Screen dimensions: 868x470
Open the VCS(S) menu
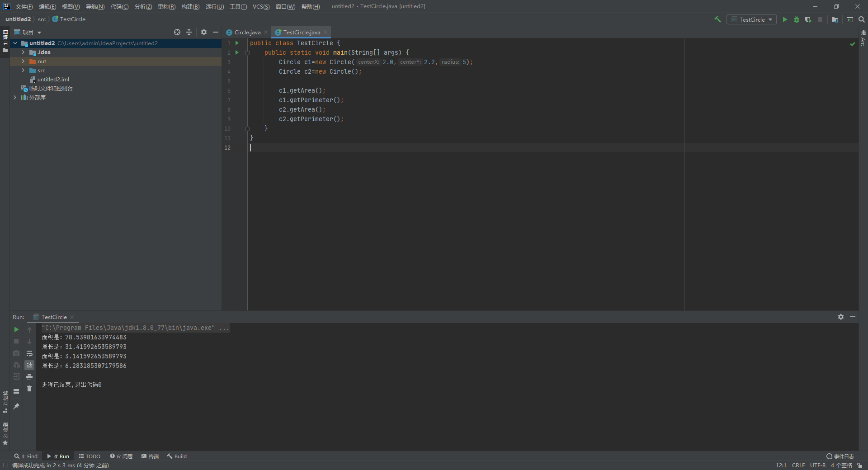coord(261,6)
